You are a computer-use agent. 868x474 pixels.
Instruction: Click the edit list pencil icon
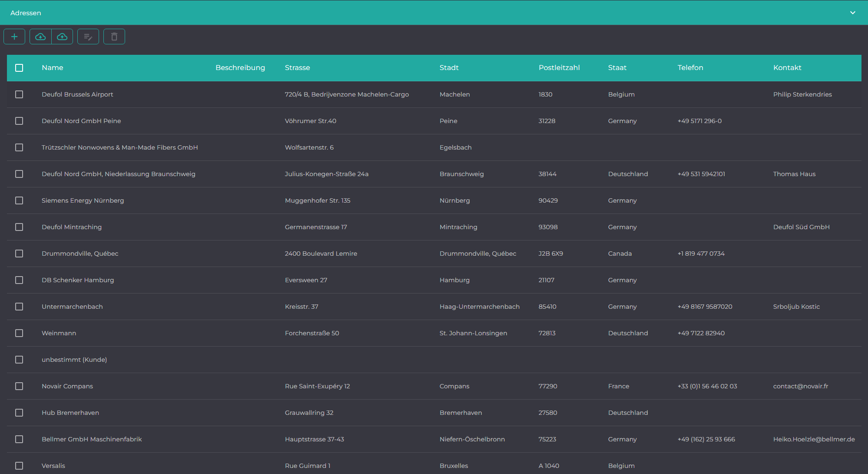[88, 37]
